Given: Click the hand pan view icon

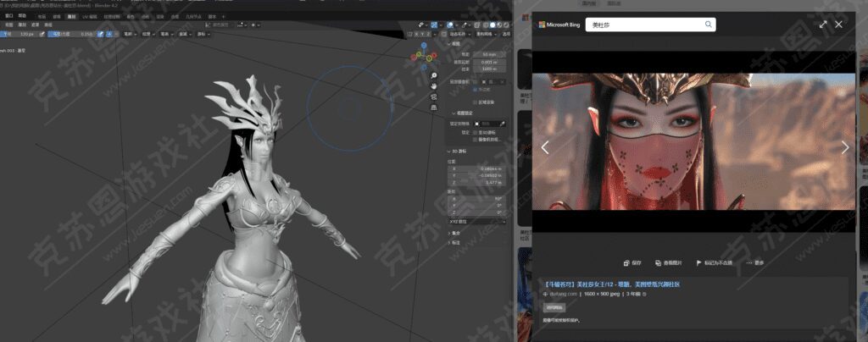Looking at the screenshot, I should (x=433, y=85).
